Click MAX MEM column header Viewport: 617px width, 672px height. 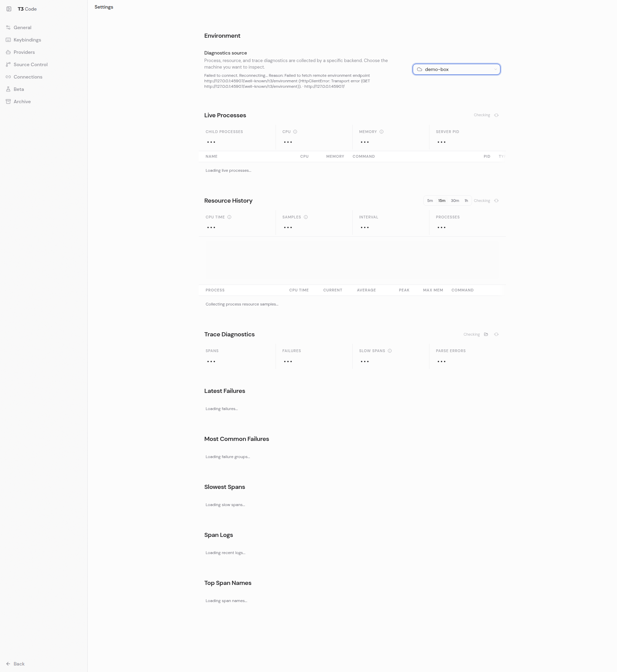click(433, 290)
